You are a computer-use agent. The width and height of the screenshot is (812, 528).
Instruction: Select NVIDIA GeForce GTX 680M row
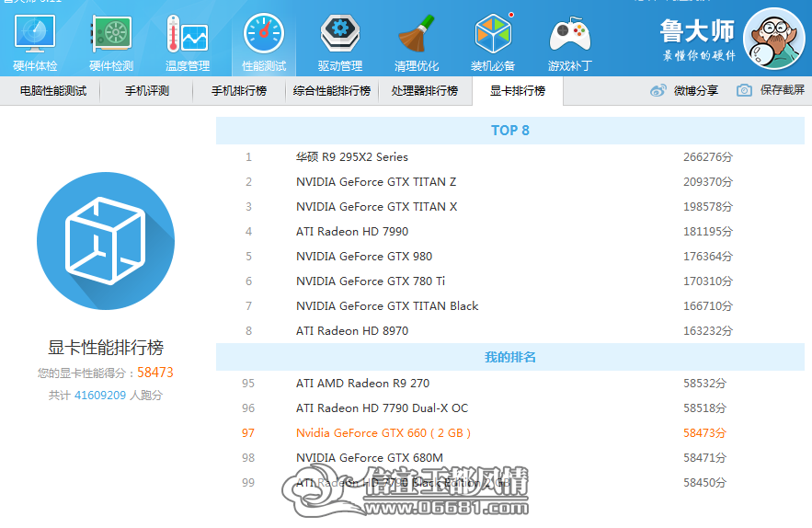[x=510, y=458]
